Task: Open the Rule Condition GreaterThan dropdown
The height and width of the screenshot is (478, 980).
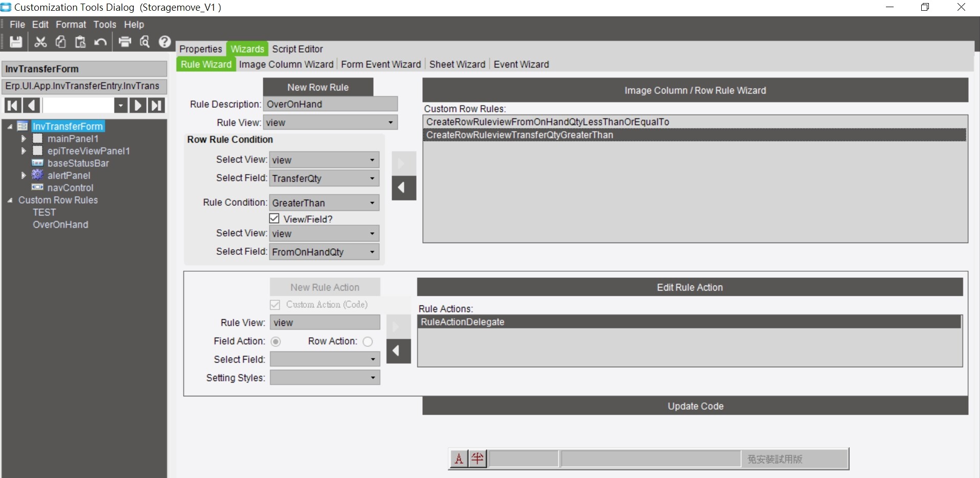Action: pyautogui.click(x=372, y=203)
